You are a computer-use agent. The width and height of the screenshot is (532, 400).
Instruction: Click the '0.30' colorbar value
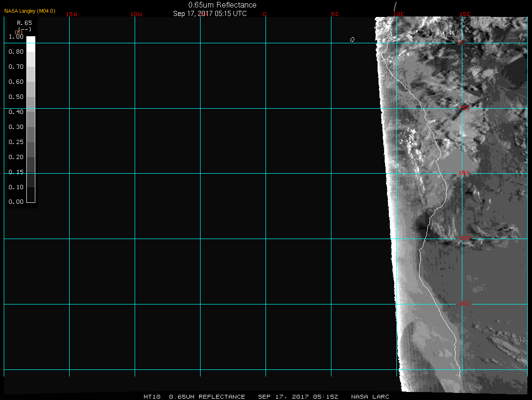coord(16,127)
